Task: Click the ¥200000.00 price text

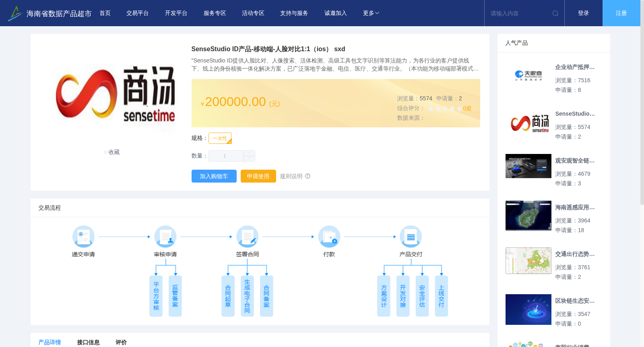Action: pos(240,102)
